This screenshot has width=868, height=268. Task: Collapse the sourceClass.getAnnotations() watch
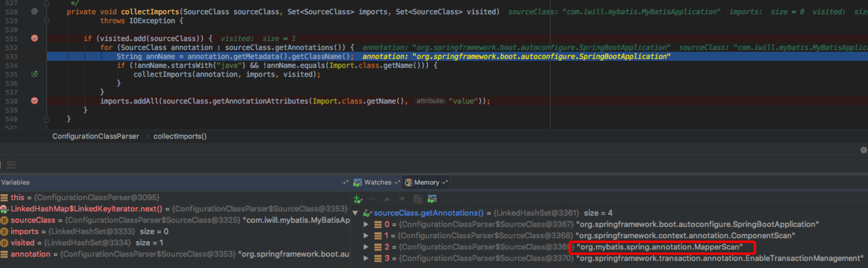pos(355,213)
